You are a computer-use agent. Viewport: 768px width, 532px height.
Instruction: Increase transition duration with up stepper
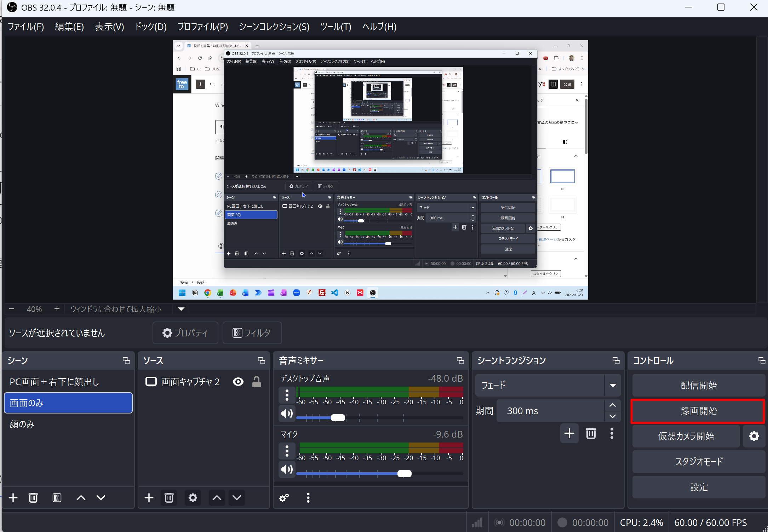coord(613,405)
